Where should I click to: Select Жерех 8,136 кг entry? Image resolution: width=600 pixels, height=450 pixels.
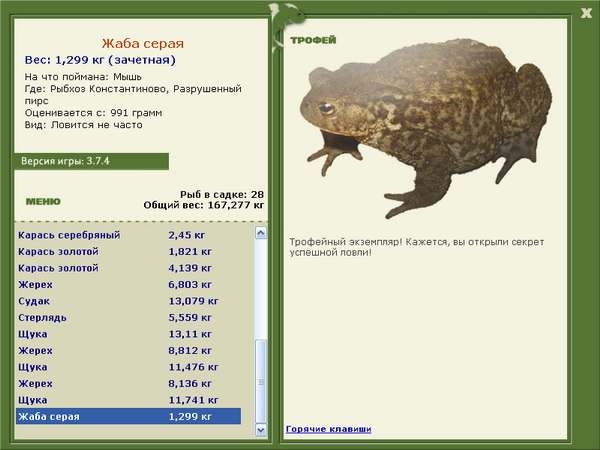[x=129, y=383]
